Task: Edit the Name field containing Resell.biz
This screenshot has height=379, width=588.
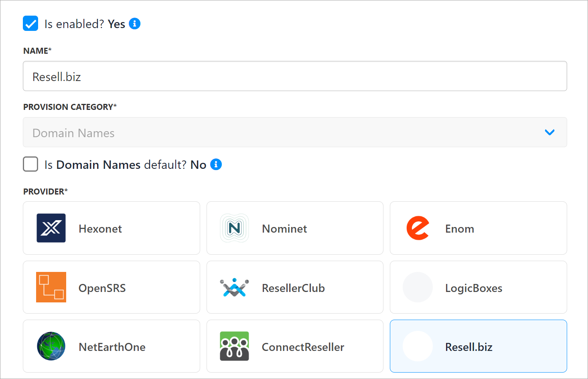Action: 295,76
